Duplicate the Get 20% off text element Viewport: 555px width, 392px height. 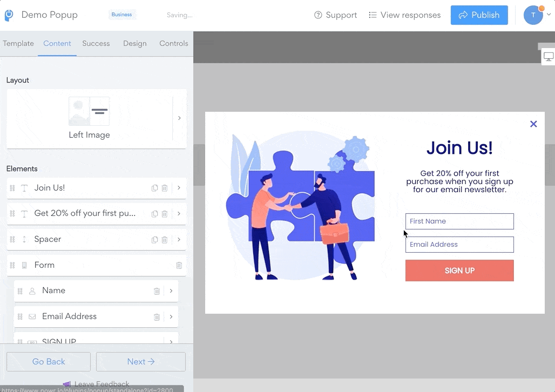(155, 214)
